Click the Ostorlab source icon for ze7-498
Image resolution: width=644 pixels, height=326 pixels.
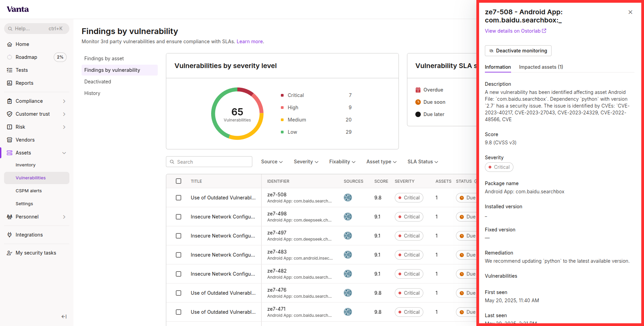(348, 216)
